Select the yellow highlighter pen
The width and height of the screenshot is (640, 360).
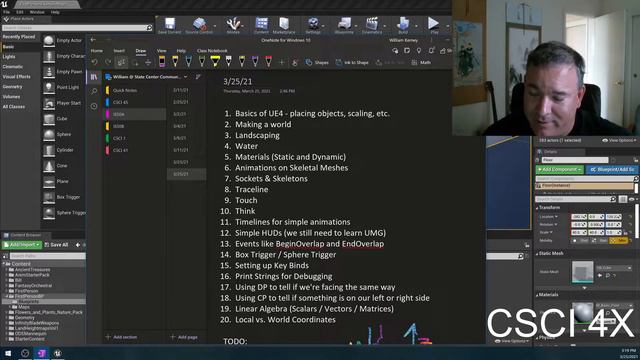215,62
